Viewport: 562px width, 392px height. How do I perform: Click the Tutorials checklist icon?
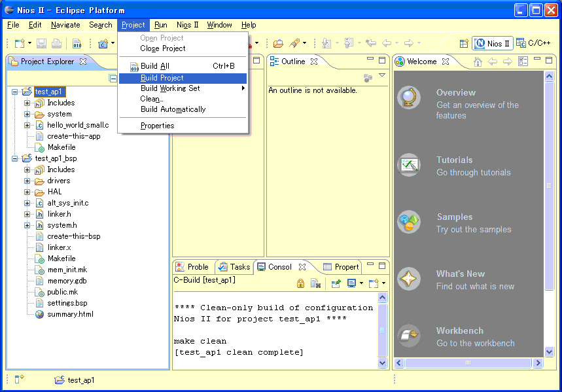[409, 165]
